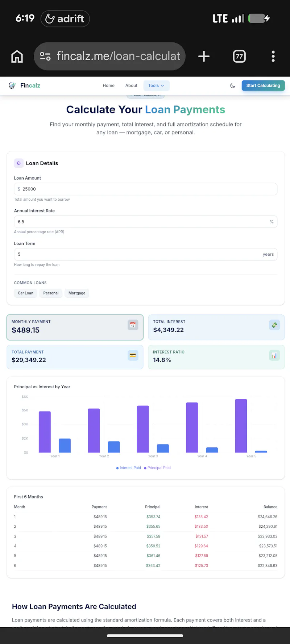Focus the Loan Amount input field
Viewport: 290px width, 644px height.
click(x=146, y=189)
